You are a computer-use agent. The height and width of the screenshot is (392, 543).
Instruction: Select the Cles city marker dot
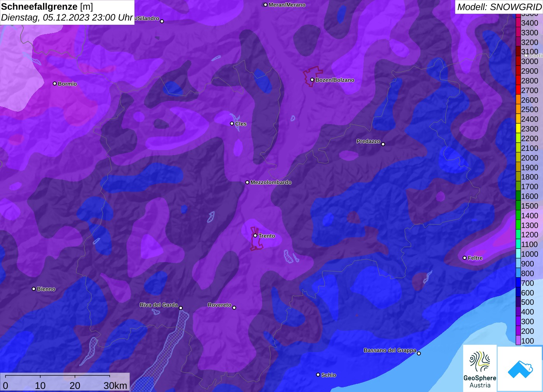(x=232, y=124)
